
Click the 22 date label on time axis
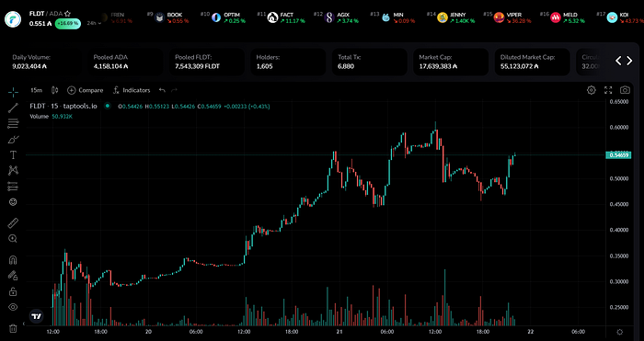[530, 332]
